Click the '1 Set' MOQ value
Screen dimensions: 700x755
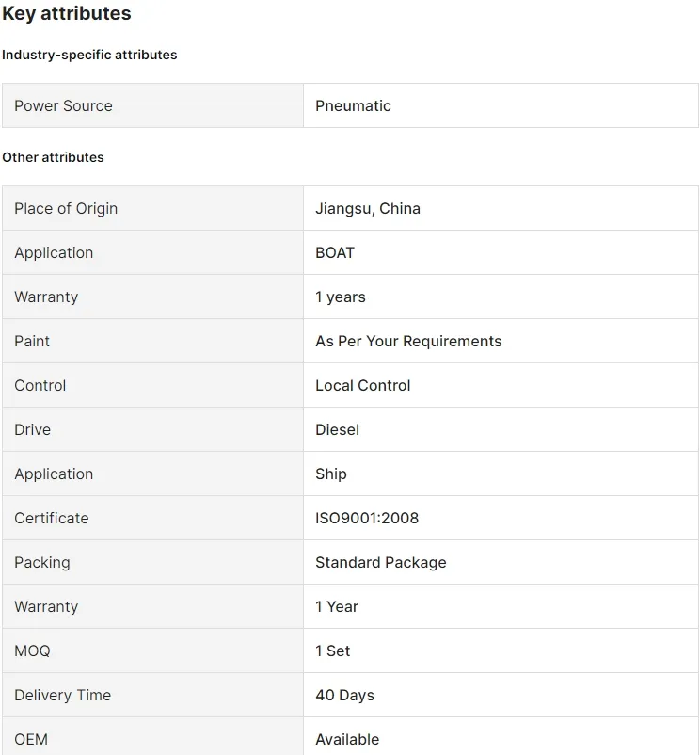[333, 651]
